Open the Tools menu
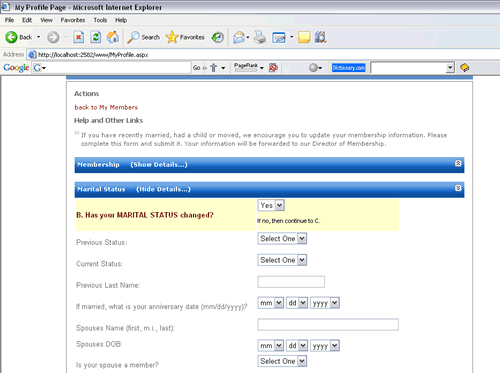This screenshot has width=500, height=373. (x=100, y=20)
